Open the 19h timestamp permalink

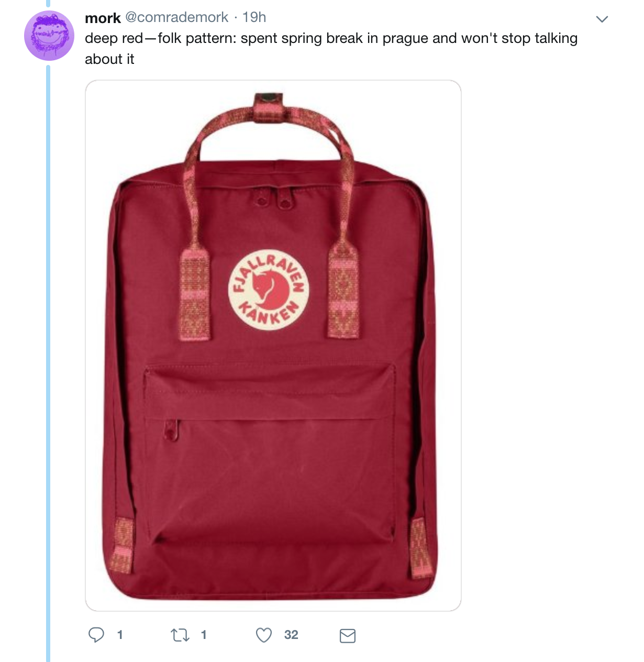[254, 17]
